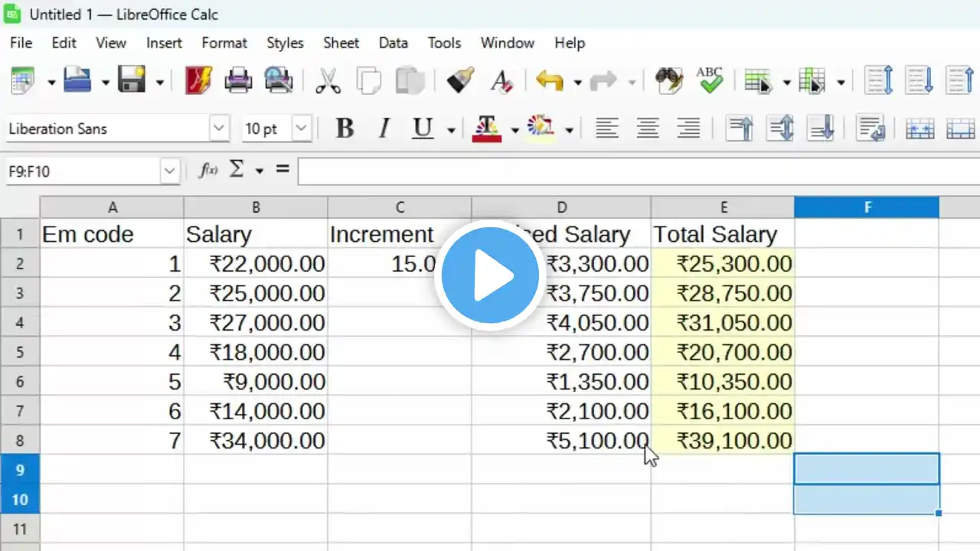Select column B header
980x551 pixels.
256,207
